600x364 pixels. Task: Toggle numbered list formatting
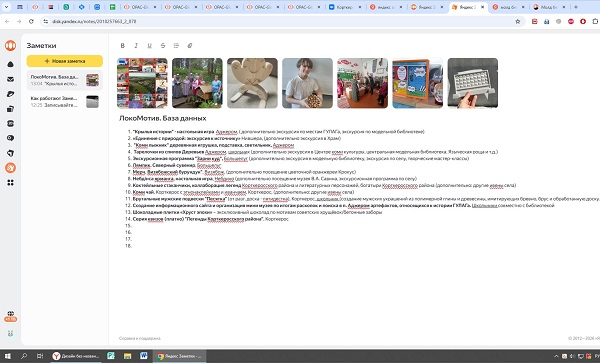(x=176, y=46)
